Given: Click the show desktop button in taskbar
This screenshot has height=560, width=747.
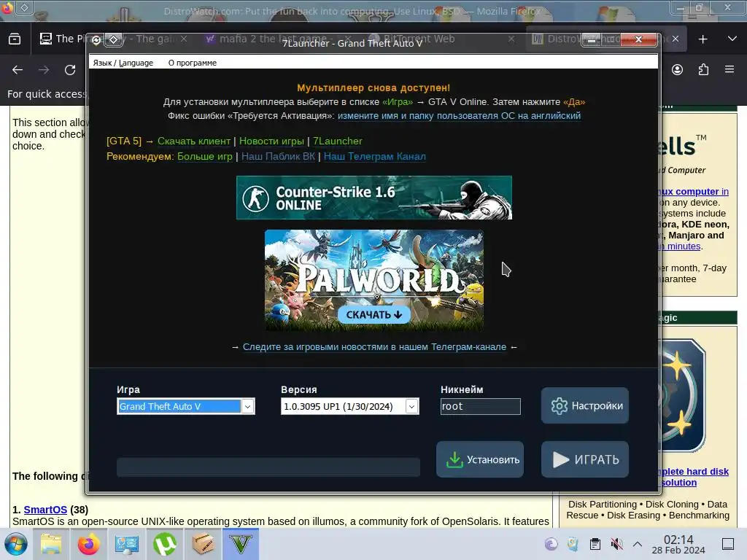Looking at the screenshot, I should tap(728, 544).
